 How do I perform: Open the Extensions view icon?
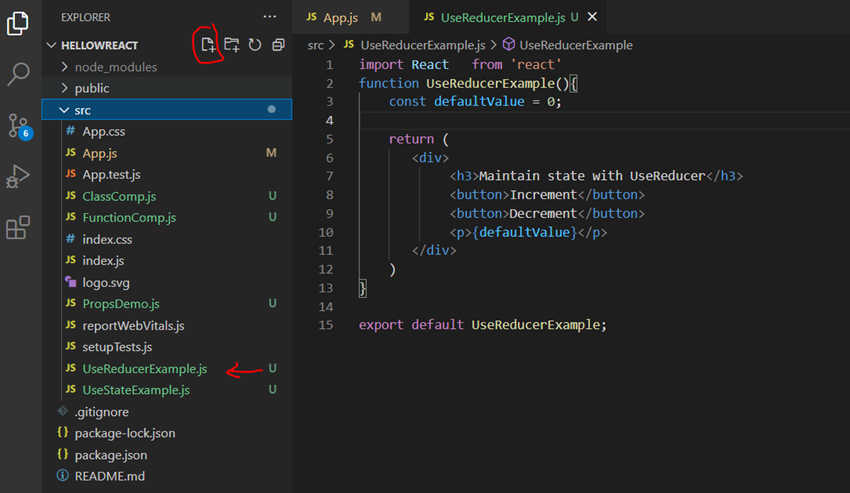tap(18, 227)
